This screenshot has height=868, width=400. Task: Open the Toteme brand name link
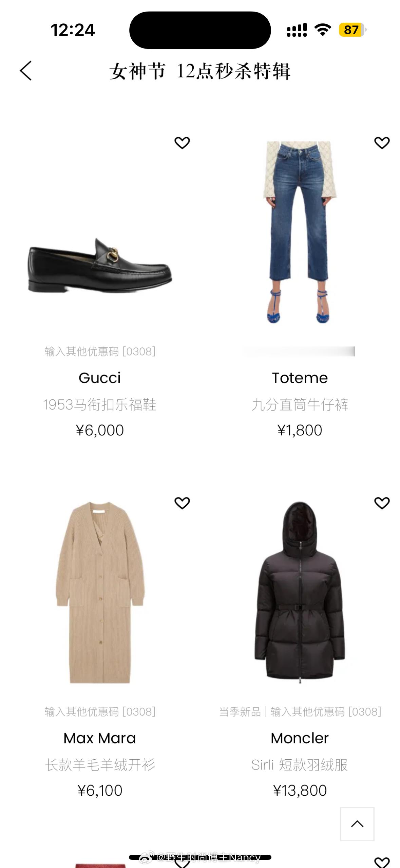(300, 378)
